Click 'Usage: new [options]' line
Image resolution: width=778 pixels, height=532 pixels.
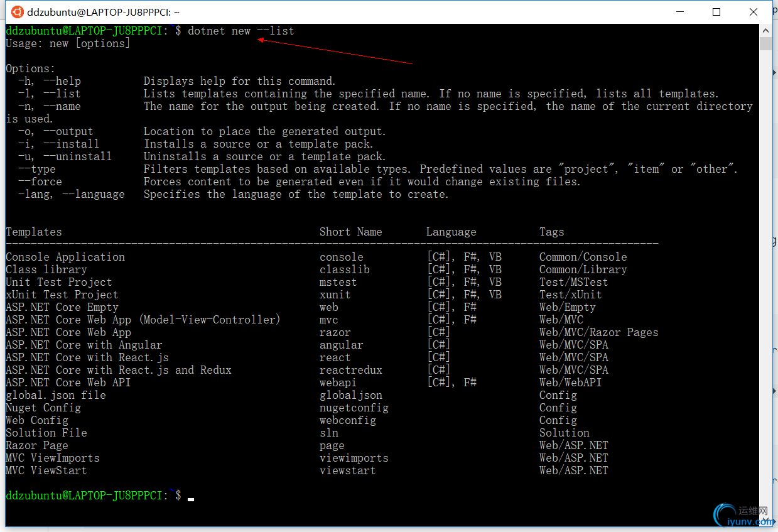click(x=68, y=43)
